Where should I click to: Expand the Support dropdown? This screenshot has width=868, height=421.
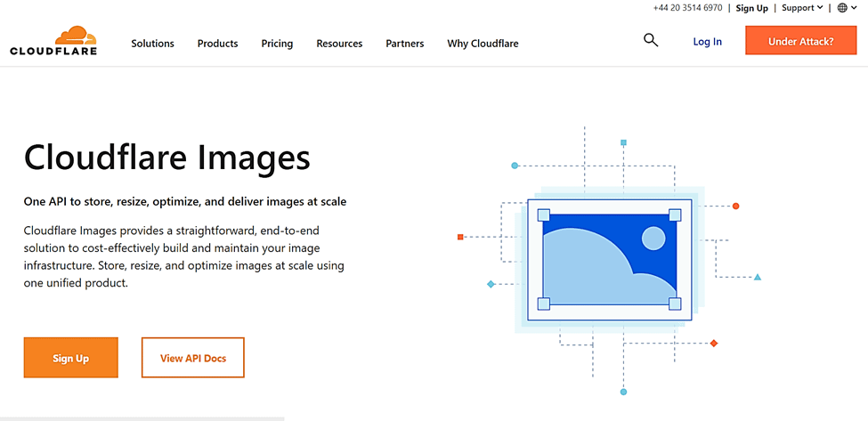point(802,8)
